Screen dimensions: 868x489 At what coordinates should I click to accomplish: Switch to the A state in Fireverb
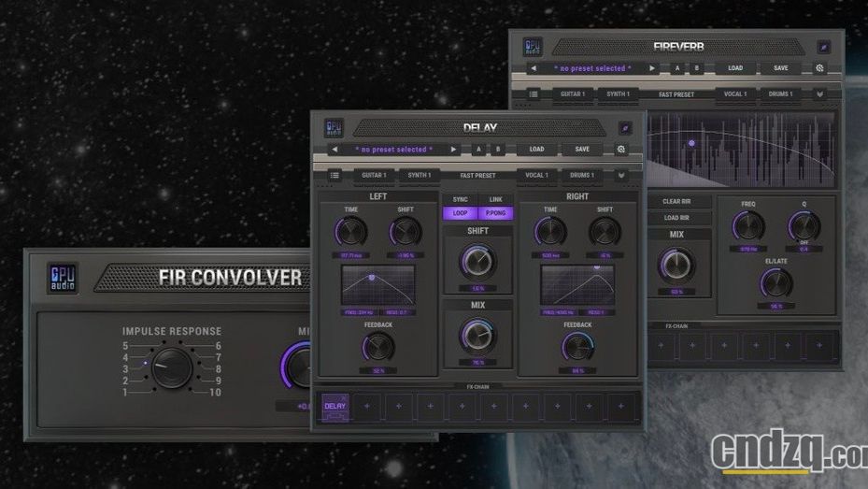pyautogui.click(x=677, y=68)
